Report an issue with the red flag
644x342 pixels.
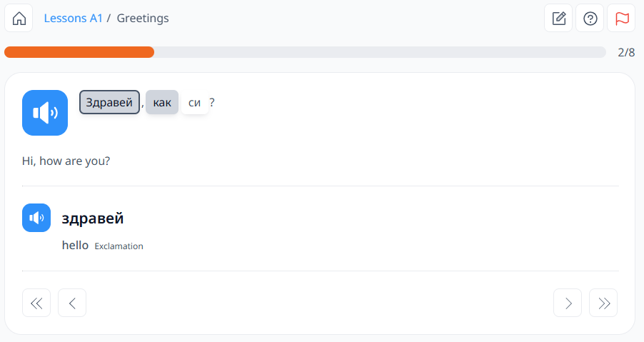622,18
